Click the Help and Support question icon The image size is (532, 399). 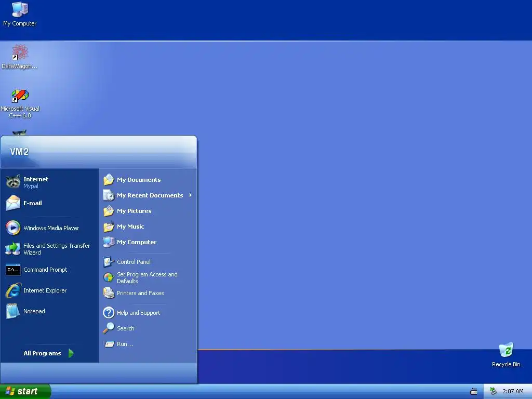tap(109, 312)
